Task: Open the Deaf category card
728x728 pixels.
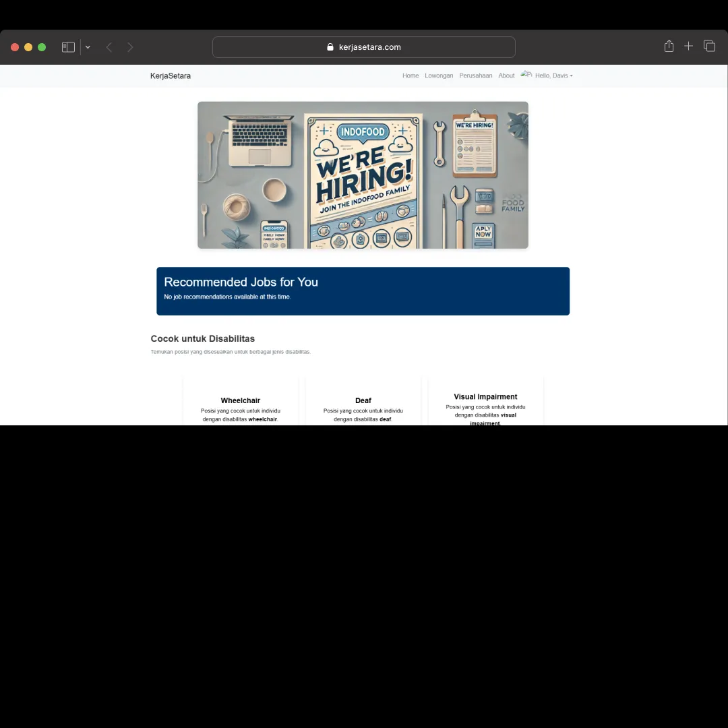Action: [363, 402]
